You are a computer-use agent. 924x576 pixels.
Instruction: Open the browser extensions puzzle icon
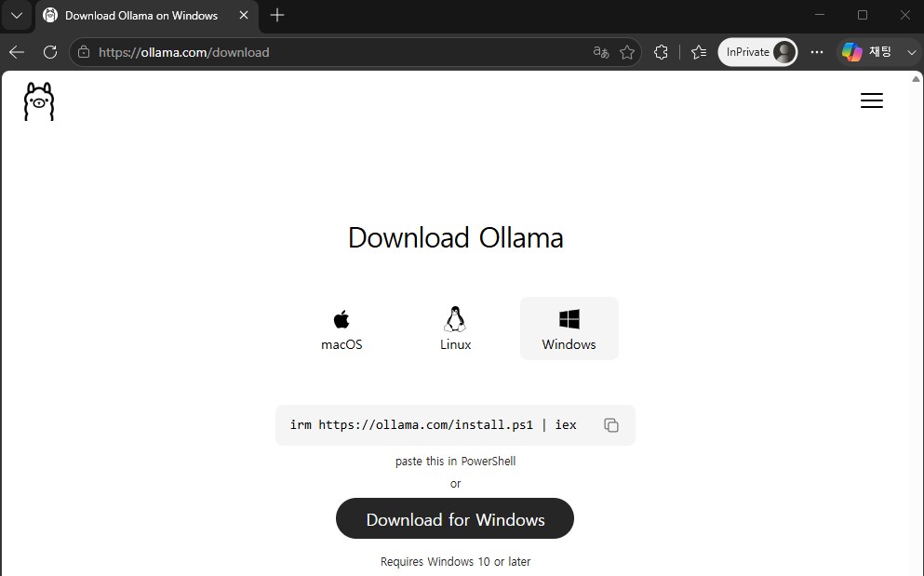pyautogui.click(x=662, y=52)
